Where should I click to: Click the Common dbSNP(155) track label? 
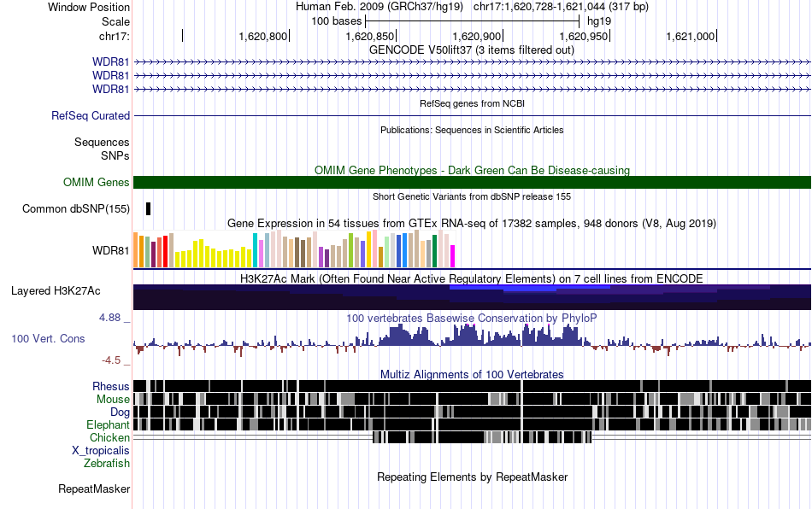pos(76,209)
